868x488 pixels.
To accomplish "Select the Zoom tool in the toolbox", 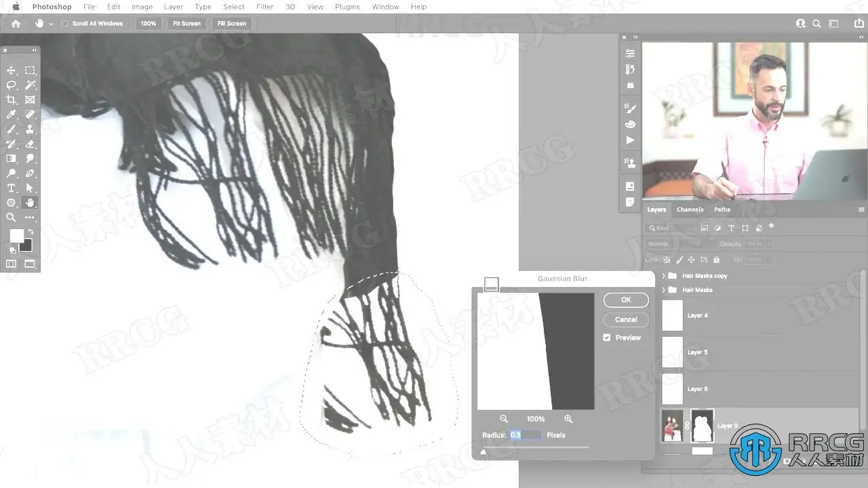I will pyautogui.click(x=12, y=218).
